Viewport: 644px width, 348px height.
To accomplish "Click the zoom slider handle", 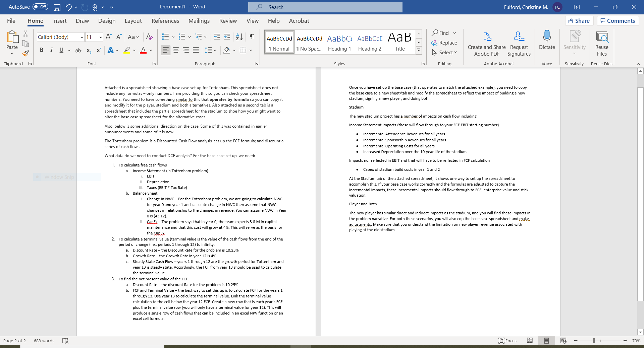I will tap(594, 341).
